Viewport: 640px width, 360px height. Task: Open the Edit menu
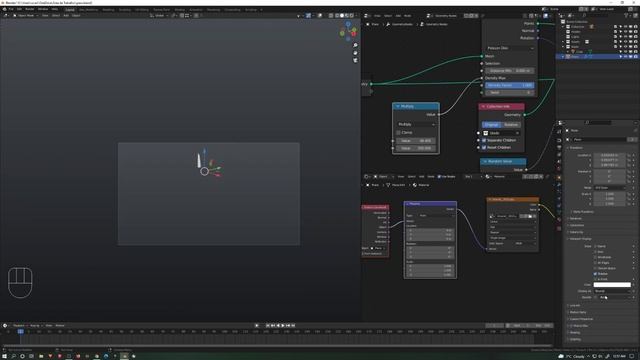[x=19, y=9]
